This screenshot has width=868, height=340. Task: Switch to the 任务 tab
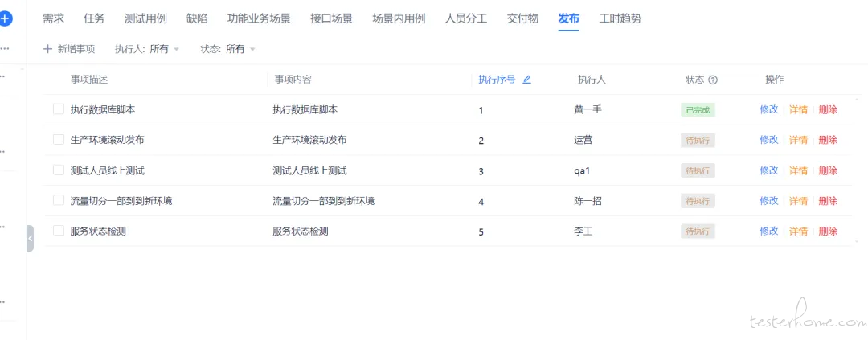94,18
